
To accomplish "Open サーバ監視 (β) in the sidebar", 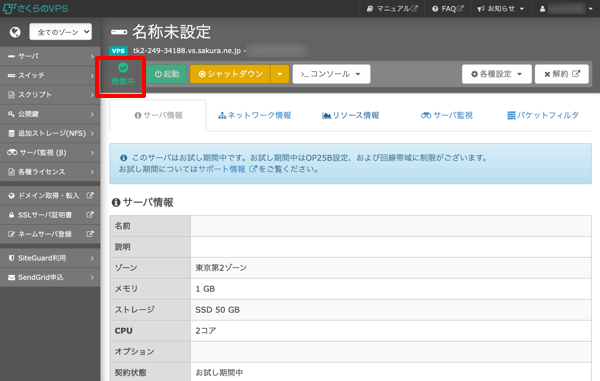I will coord(50,153).
